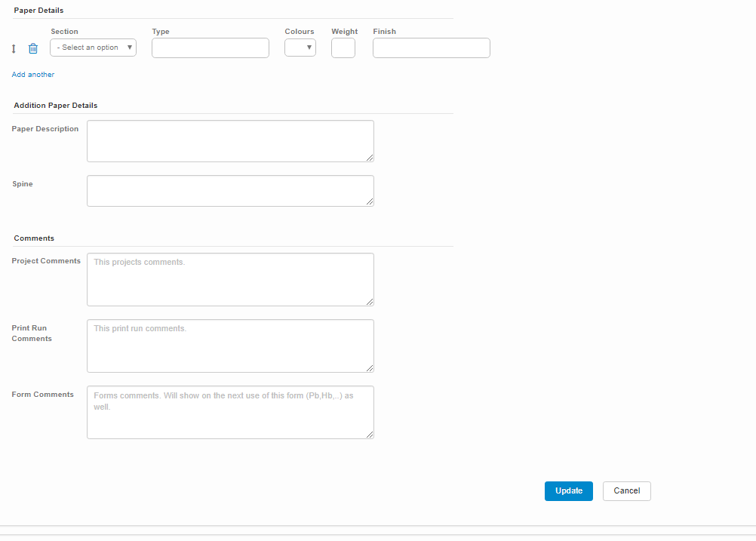Viewport: 756px width, 541px height.
Task: Select the Print Run Comments text area
Action: (230, 346)
